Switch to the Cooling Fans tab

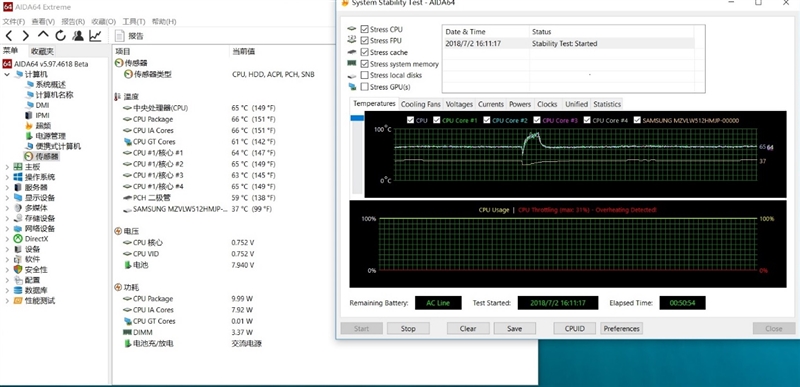coord(420,104)
